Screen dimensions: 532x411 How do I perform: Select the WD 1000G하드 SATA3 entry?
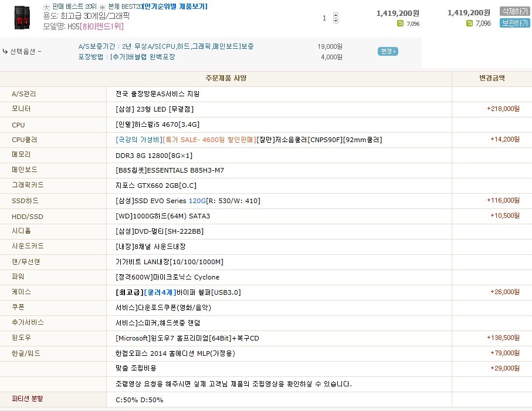163,216
